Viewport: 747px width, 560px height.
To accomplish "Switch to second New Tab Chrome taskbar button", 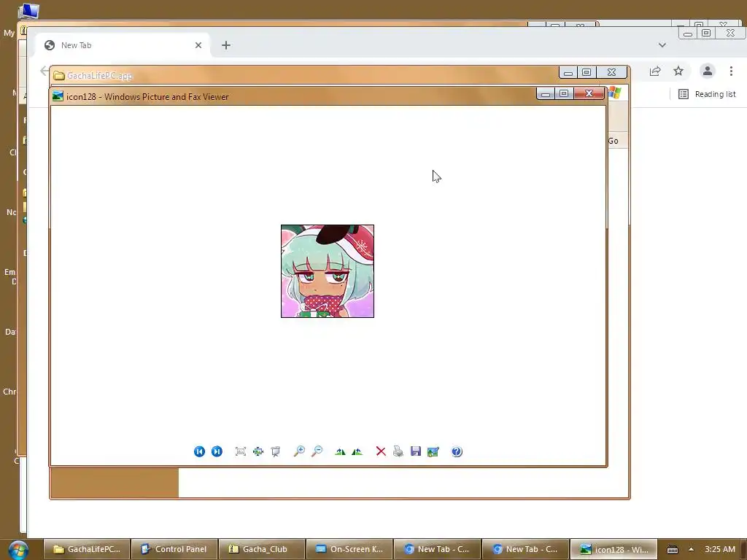I will click(x=525, y=550).
